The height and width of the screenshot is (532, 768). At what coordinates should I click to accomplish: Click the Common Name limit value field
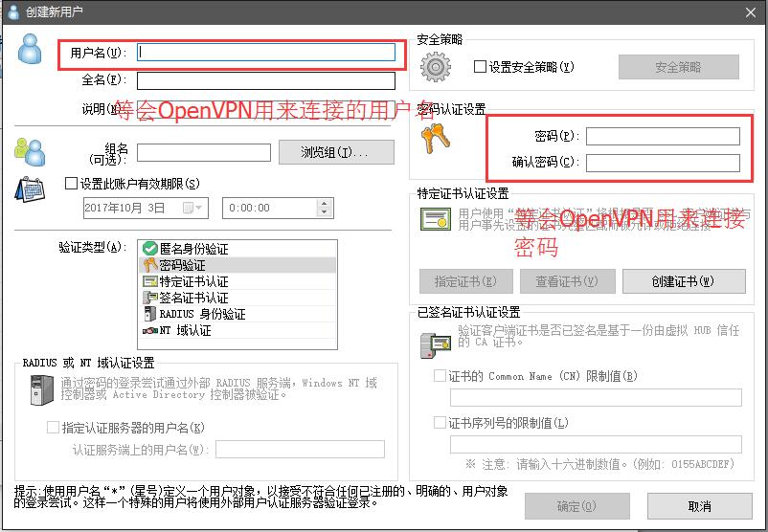(x=596, y=397)
